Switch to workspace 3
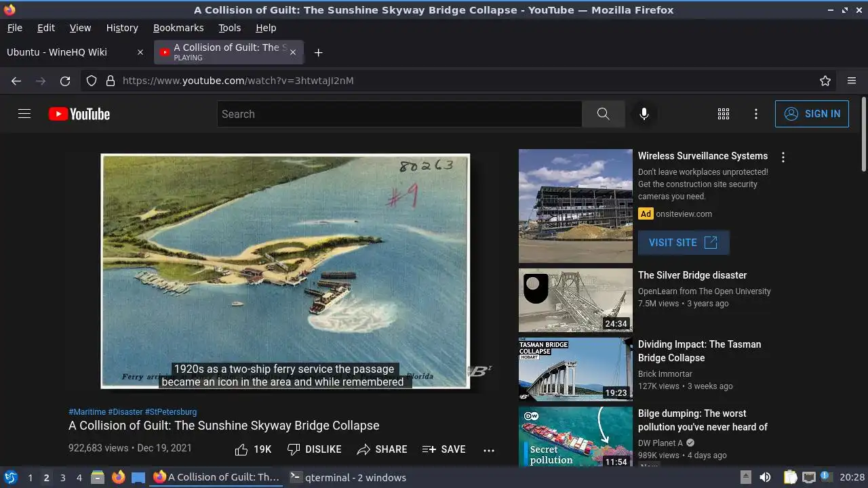 coord(62,478)
